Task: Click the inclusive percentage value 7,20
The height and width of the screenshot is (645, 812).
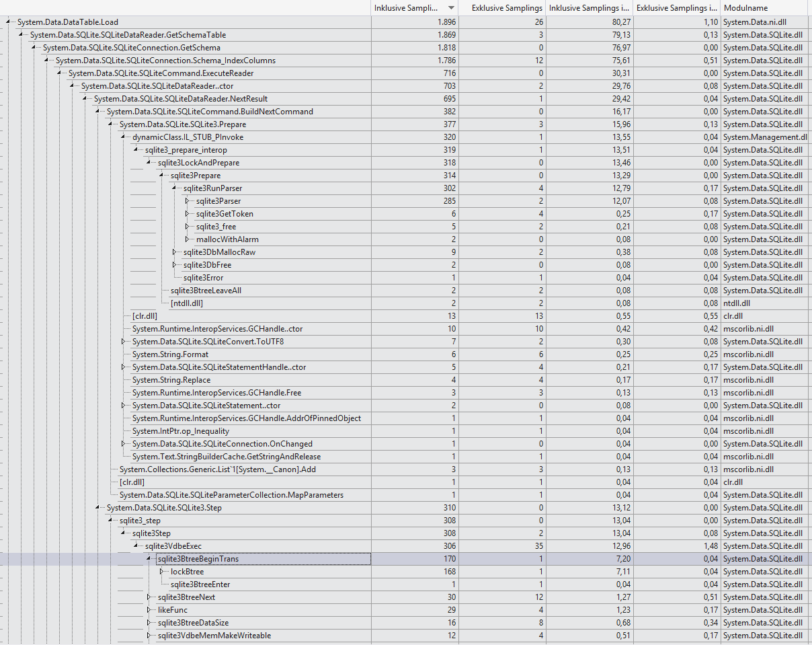Action: (x=622, y=559)
